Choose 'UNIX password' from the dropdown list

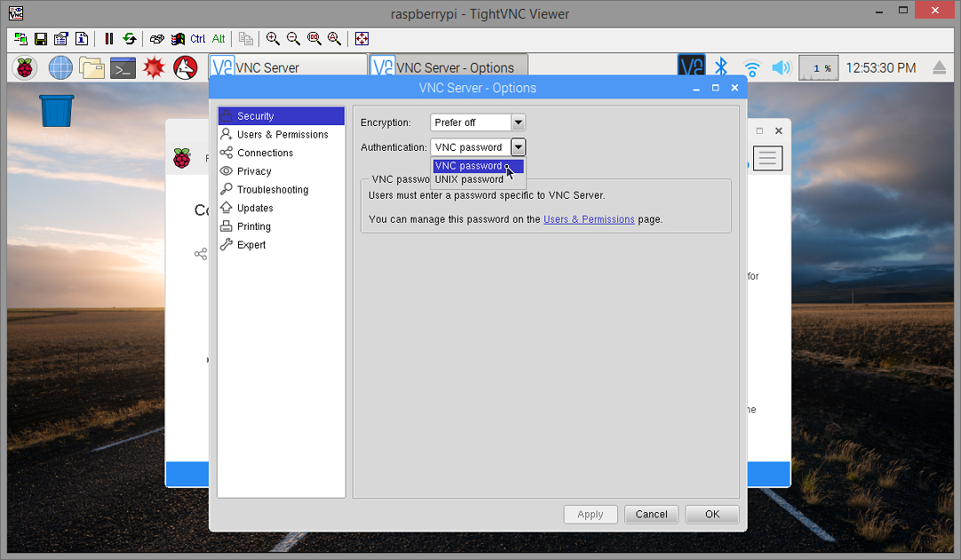(478, 179)
